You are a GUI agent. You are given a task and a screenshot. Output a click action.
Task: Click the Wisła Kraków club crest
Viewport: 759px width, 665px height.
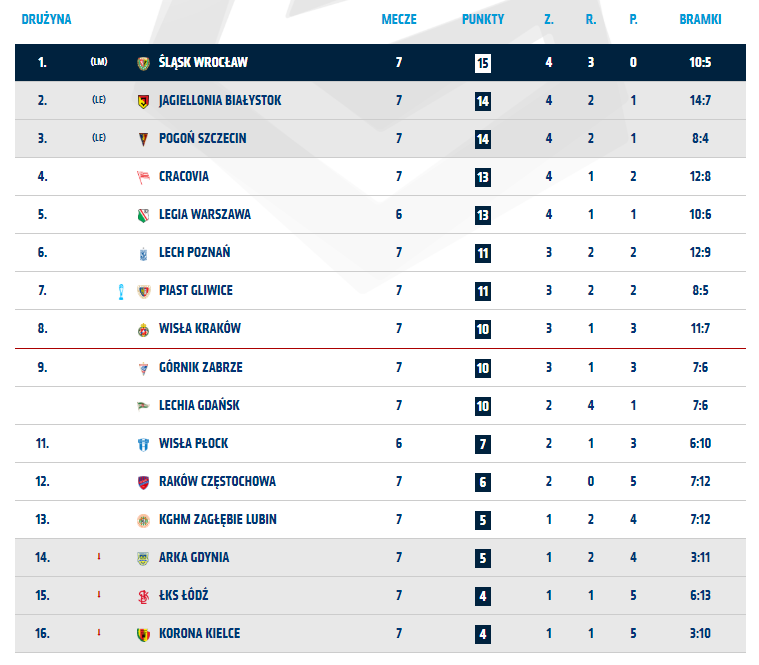[x=143, y=329]
